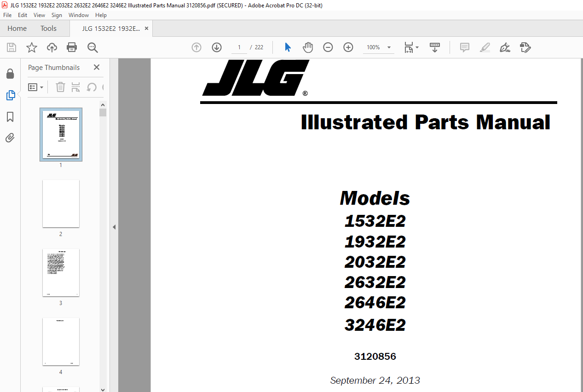583x392 pixels.
Task: Click the insert pages icon in thumbnails
Action: tap(76, 87)
